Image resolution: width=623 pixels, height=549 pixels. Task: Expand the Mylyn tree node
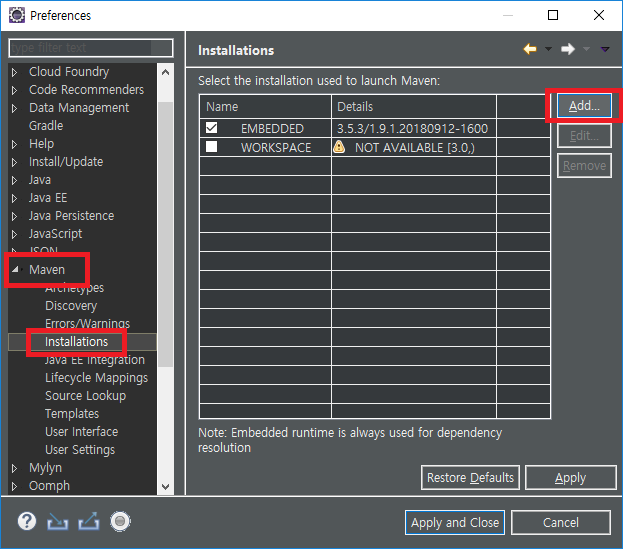pyautogui.click(x=15, y=468)
